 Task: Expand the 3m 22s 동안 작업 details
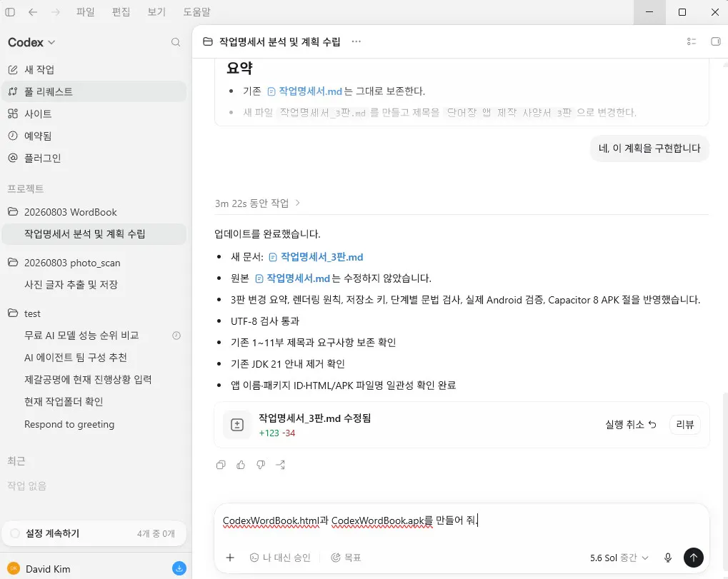(258, 203)
